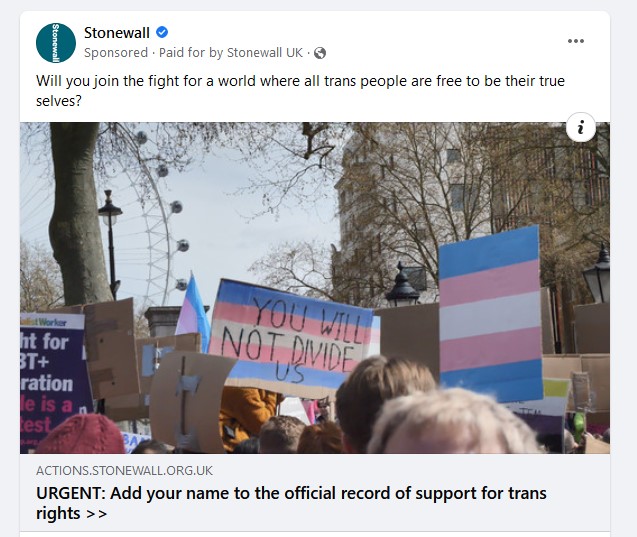Click the Sponsored label

116,53
